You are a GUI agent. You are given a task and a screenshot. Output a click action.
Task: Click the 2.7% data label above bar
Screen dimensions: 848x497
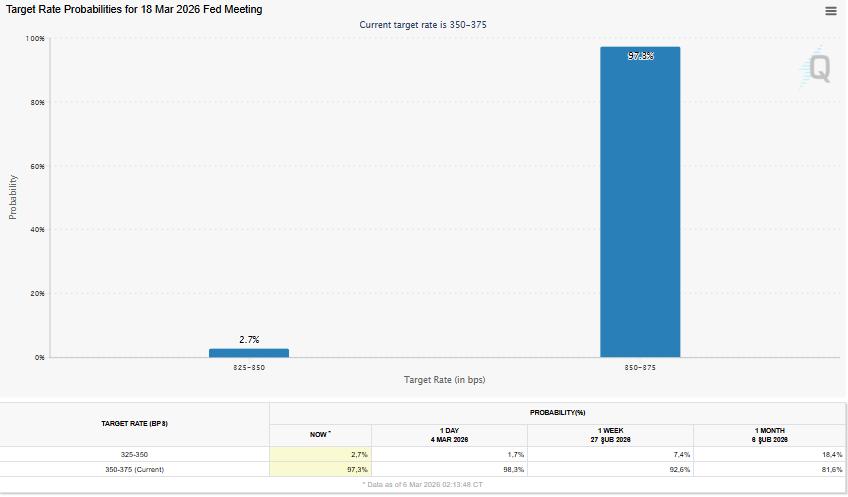tap(249, 340)
